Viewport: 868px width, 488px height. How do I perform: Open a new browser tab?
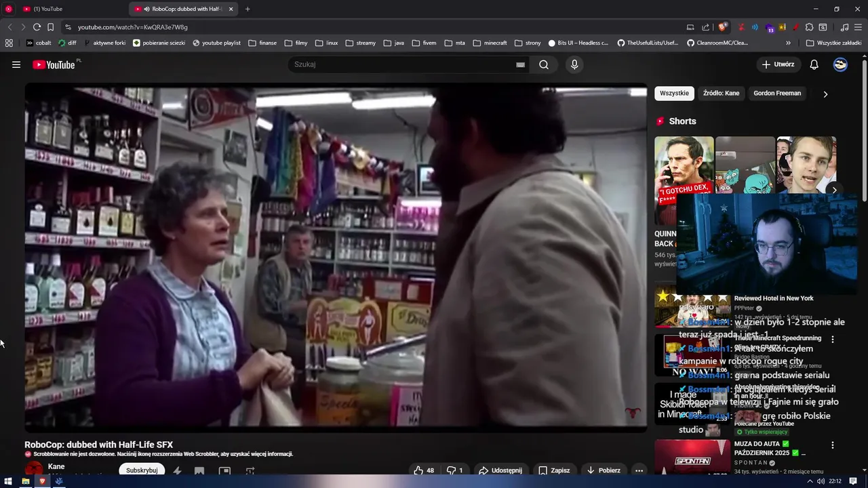point(248,9)
